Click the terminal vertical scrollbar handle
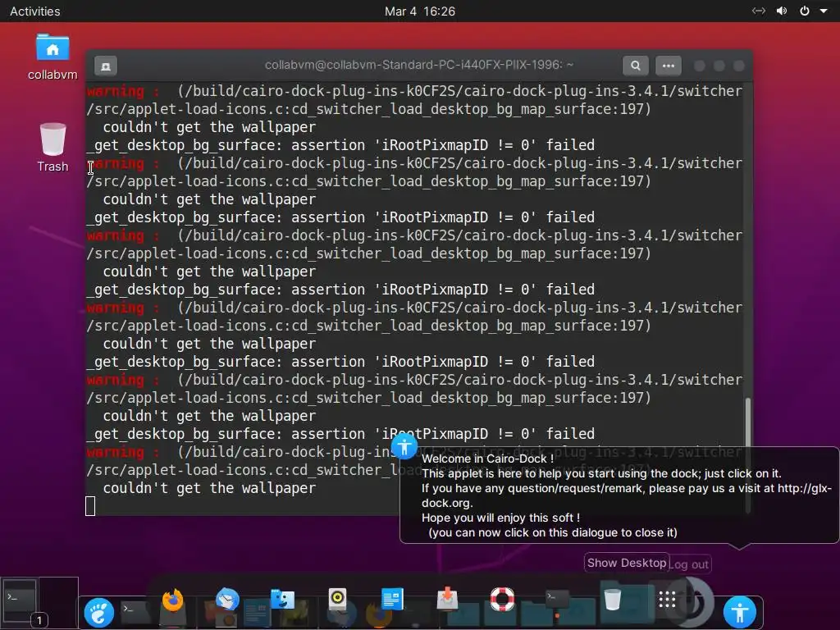The height and width of the screenshot is (630, 840). (x=747, y=454)
